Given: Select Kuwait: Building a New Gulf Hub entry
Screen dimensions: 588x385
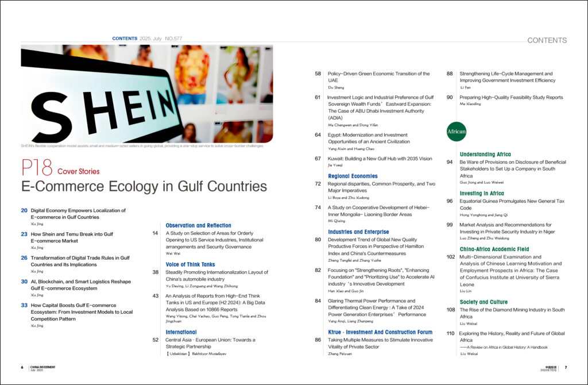Looking at the screenshot, I should 380,159.
